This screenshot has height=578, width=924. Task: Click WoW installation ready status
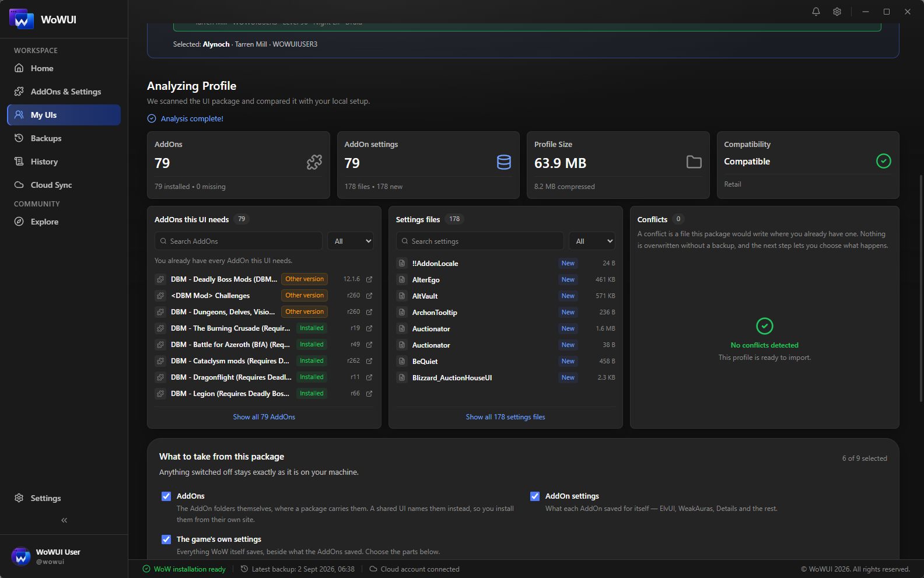184,569
